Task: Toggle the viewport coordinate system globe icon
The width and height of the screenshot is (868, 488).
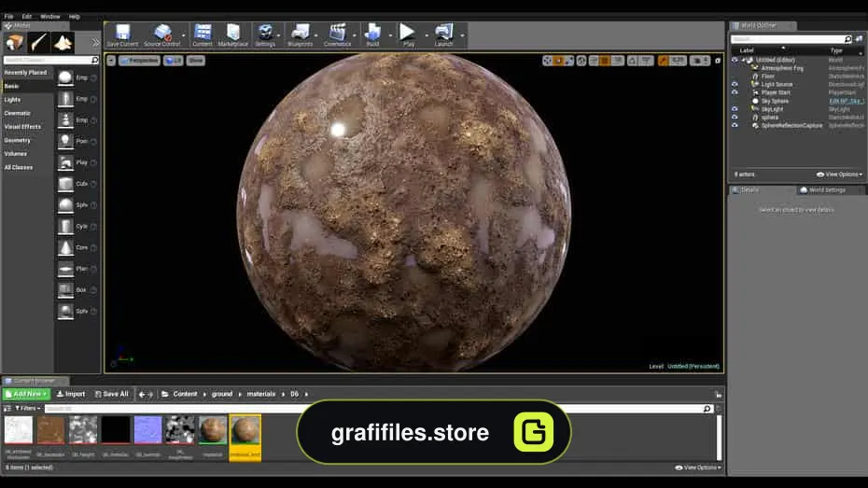Action: coord(581,61)
